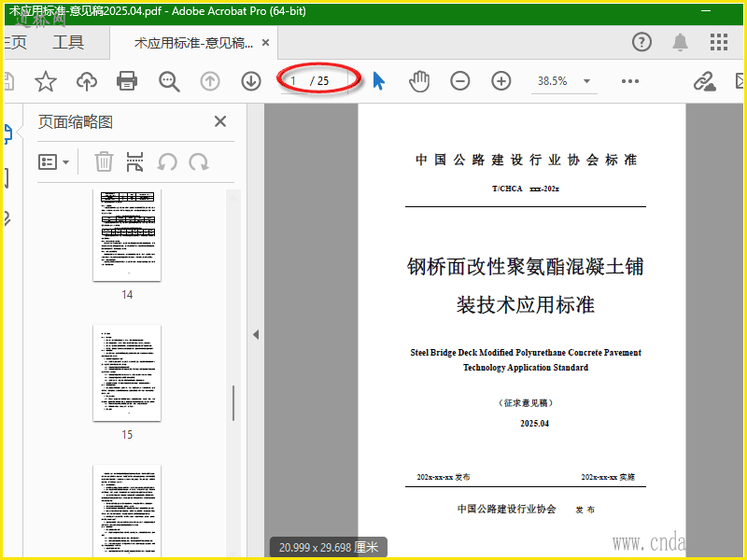Switch to the 术应用标准-意见稿 document tab
This screenshot has width=747, height=560.
tap(193, 43)
